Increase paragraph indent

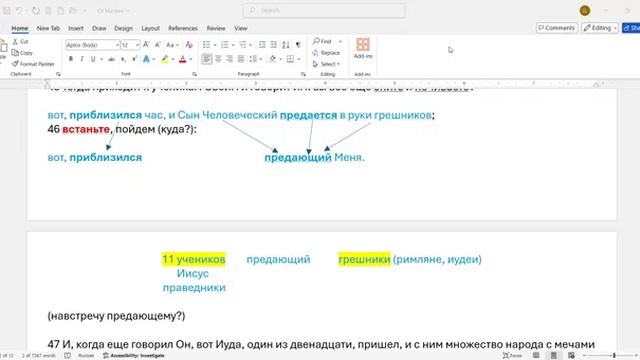[273, 44]
